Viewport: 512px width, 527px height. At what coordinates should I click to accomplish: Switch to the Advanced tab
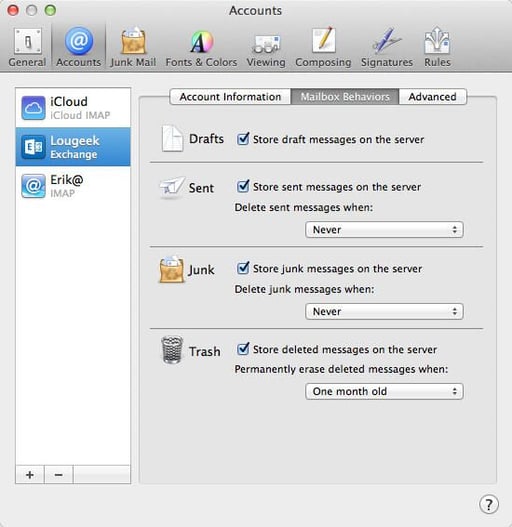click(433, 97)
